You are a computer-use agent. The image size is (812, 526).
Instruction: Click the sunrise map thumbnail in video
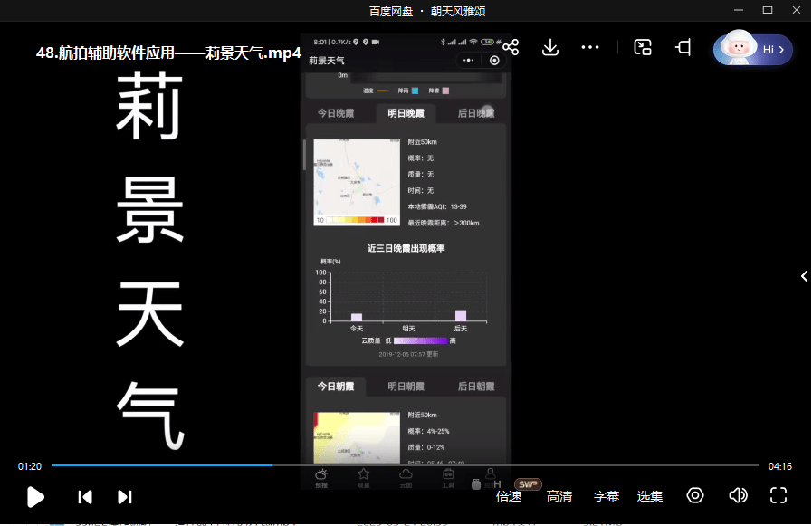click(357, 437)
